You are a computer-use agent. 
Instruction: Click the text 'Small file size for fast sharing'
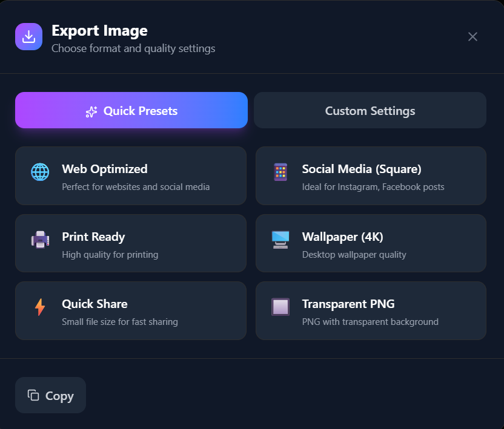[120, 322]
